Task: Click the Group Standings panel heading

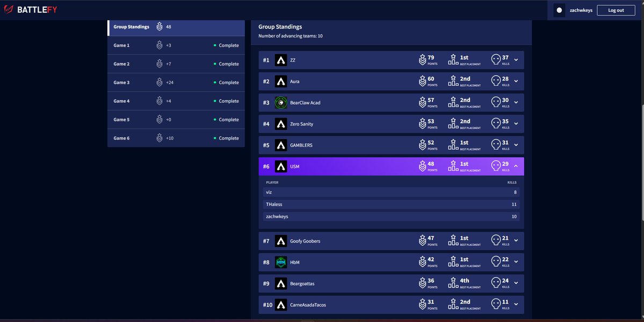Action: point(280,27)
